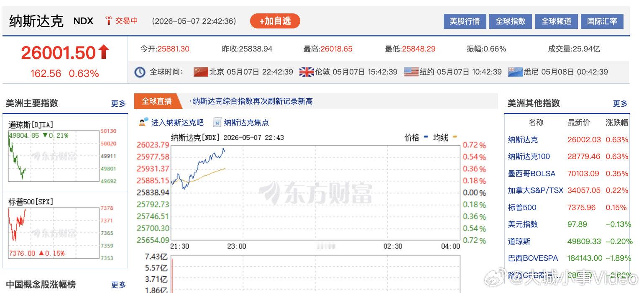
Task: Click the 全球直播 label
Action: click(157, 101)
